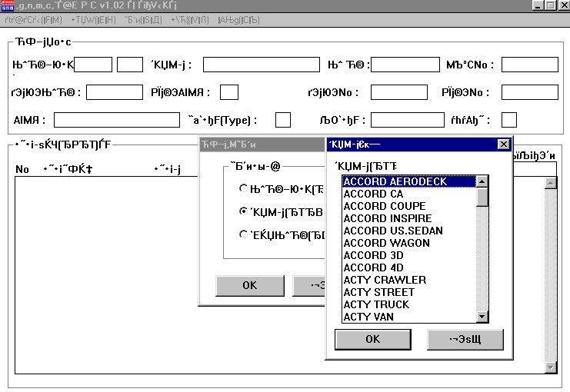Select the third radio option in search dialog

[243, 234]
